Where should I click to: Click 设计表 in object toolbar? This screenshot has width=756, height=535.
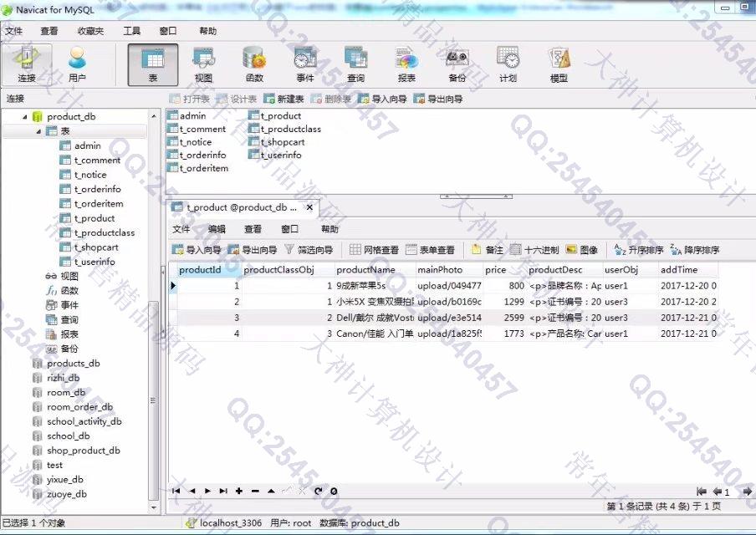tap(236, 99)
